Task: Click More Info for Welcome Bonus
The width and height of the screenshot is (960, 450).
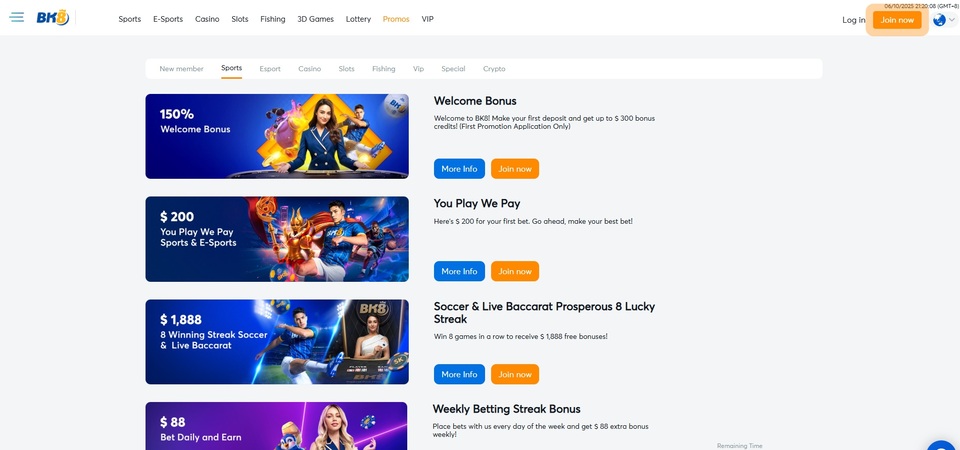Action: point(459,168)
